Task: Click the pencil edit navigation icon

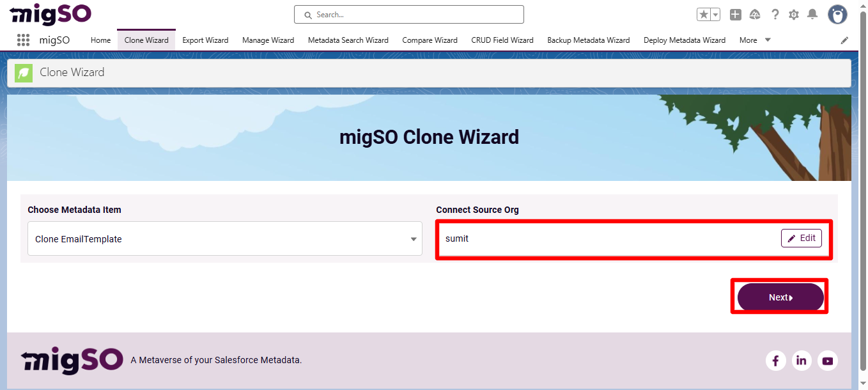Action: coord(844,40)
